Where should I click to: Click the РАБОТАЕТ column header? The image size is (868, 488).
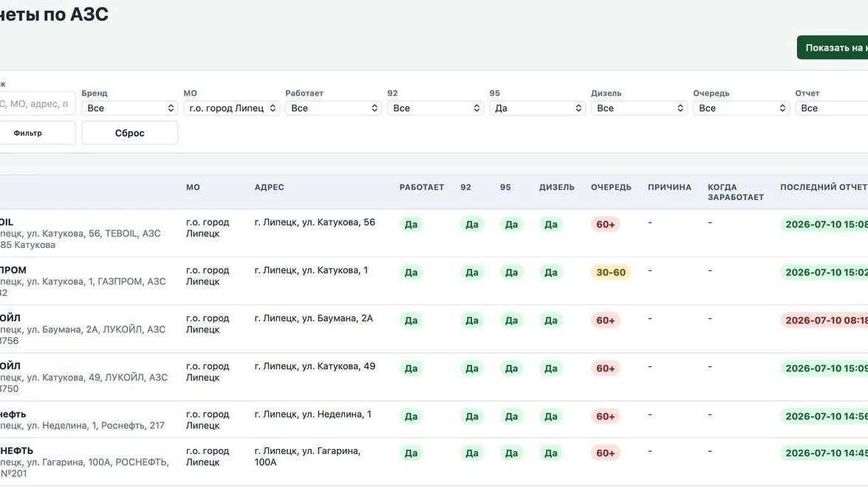tap(422, 187)
